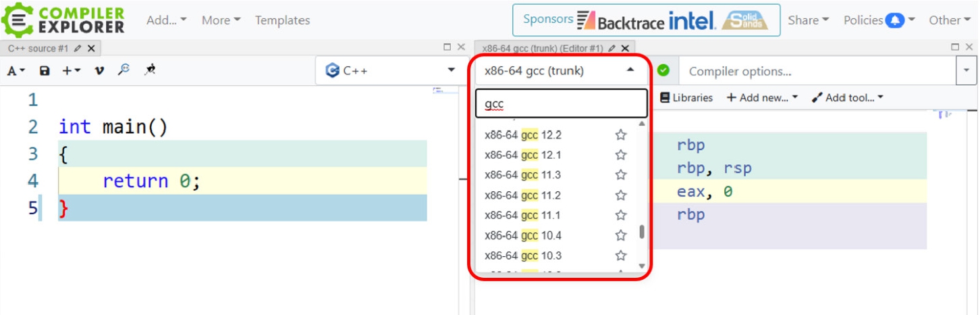
Task: Select x86-64 gcc 12.1 from list
Action: click(x=523, y=155)
